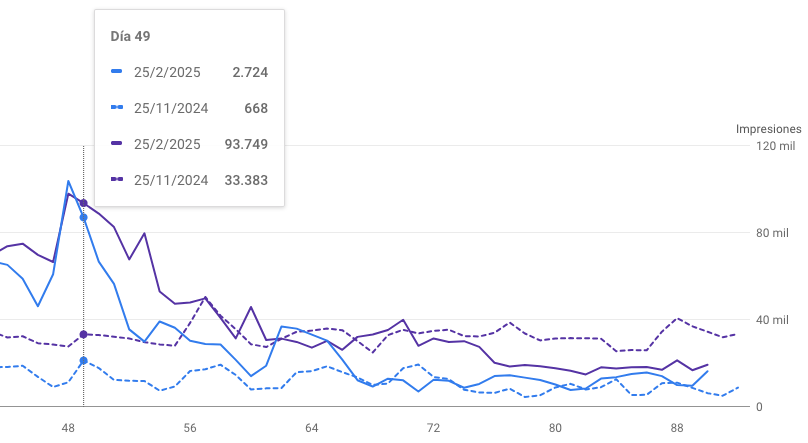The height and width of the screenshot is (443, 808).
Task: Click the "Día 49" tooltip title
Action: (131, 36)
